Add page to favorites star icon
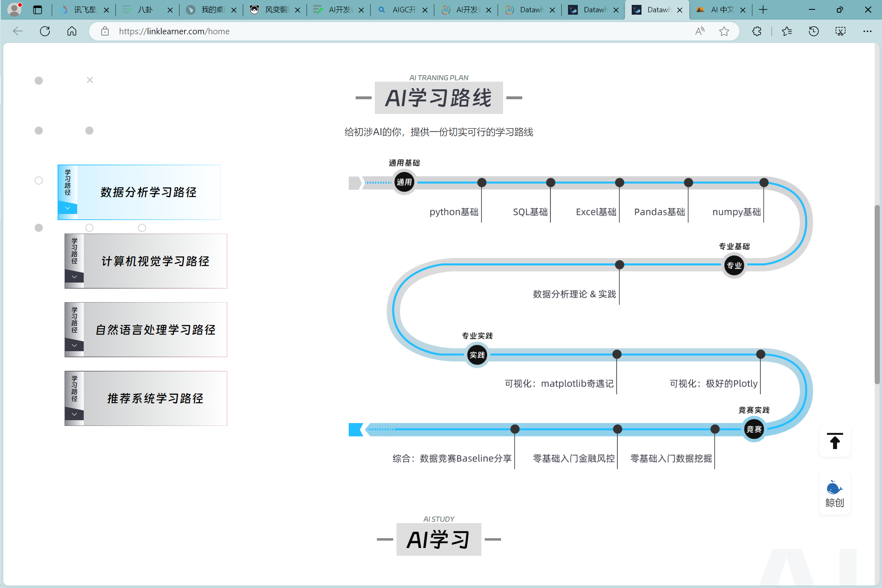 coord(724,31)
